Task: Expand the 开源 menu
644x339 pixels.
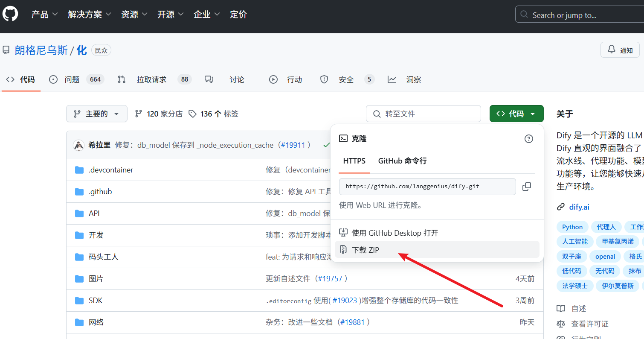Action: click(x=170, y=14)
